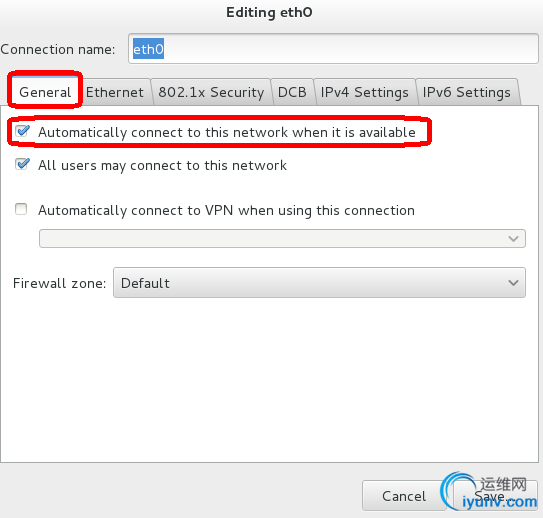Click the Editing eth0 dialog title

(269, 12)
